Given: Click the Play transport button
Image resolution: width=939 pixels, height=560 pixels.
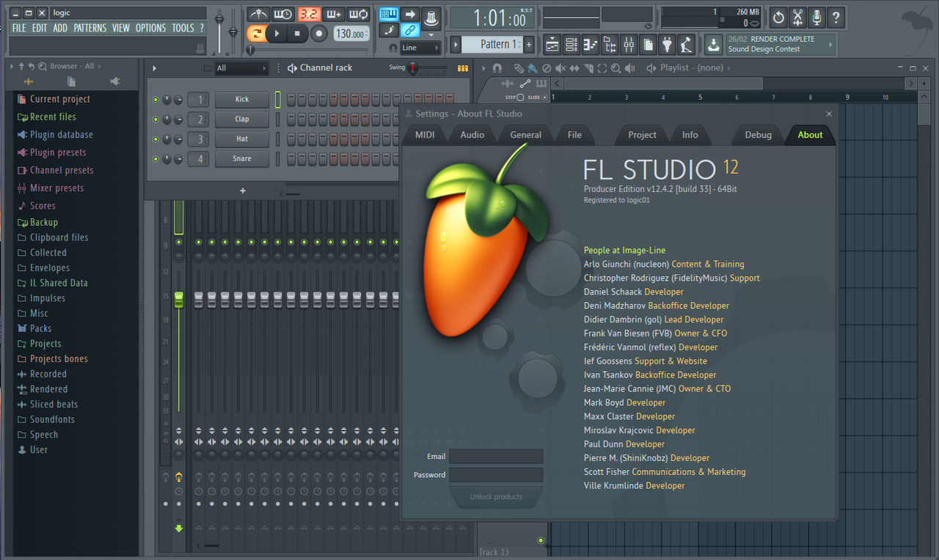Looking at the screenshot, I should coord(277,33).
